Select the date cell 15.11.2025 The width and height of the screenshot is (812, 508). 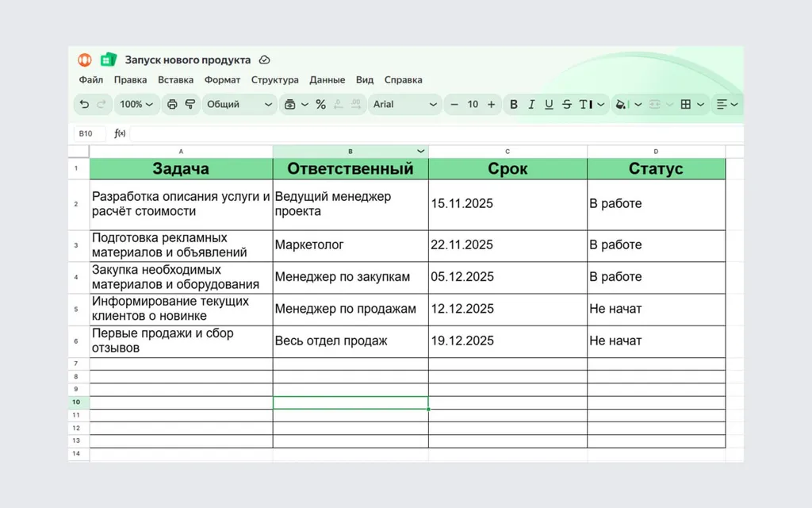(508, 205)
